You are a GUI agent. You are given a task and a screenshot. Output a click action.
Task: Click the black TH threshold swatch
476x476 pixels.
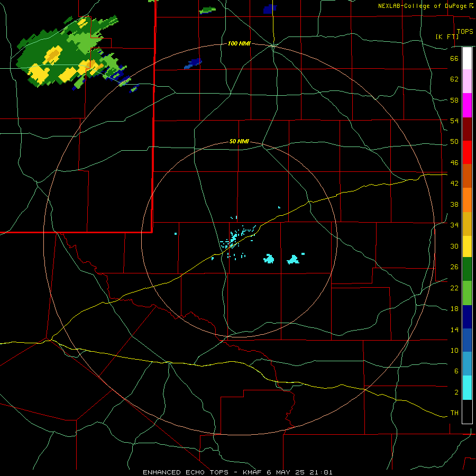467,411
